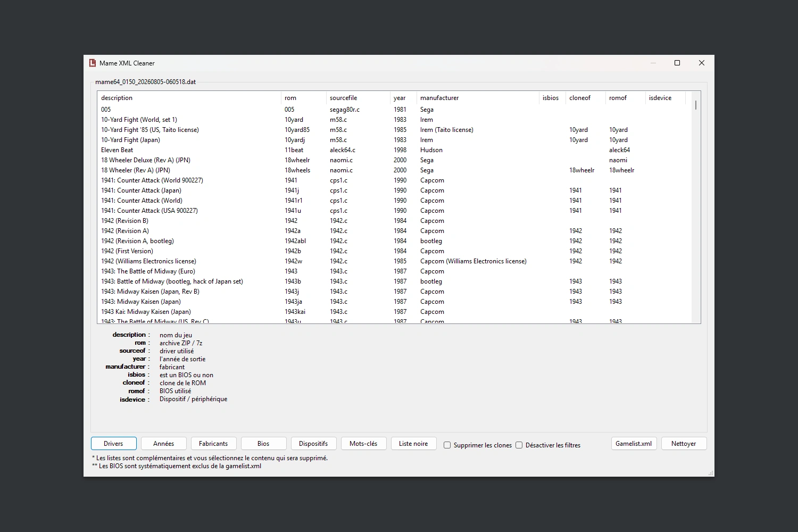Open the Dispositifs filter list
The image size is (798, 532).
[x=313, y=444]
